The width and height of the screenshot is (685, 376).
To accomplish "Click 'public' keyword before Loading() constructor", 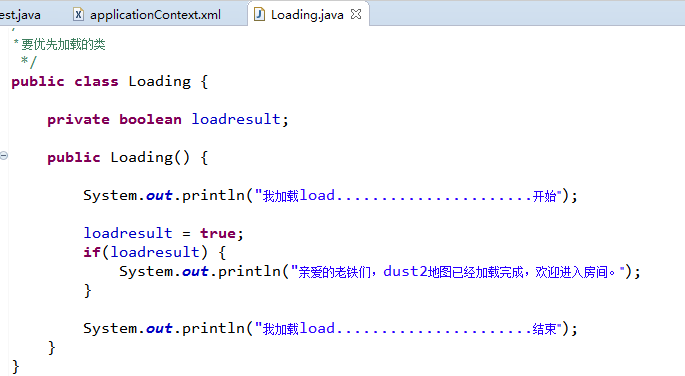I will click(x=74, y=157).
